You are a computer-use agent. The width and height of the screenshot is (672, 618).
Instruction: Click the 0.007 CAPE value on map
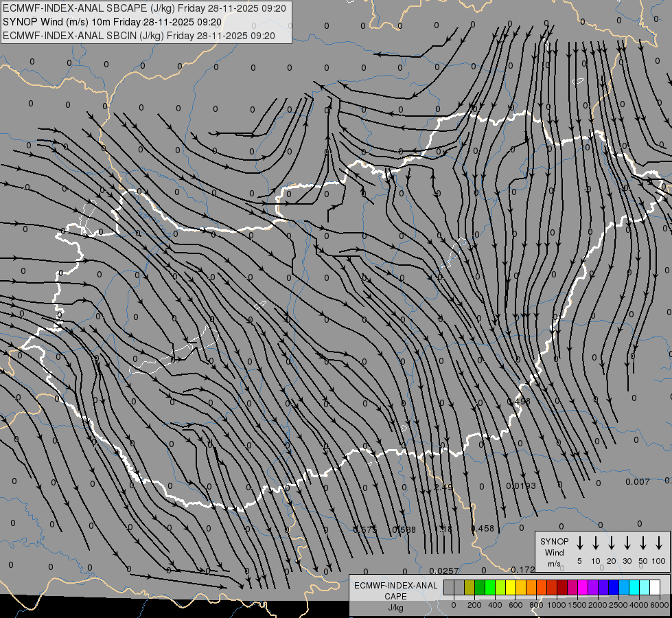click(x=637, y=481)
